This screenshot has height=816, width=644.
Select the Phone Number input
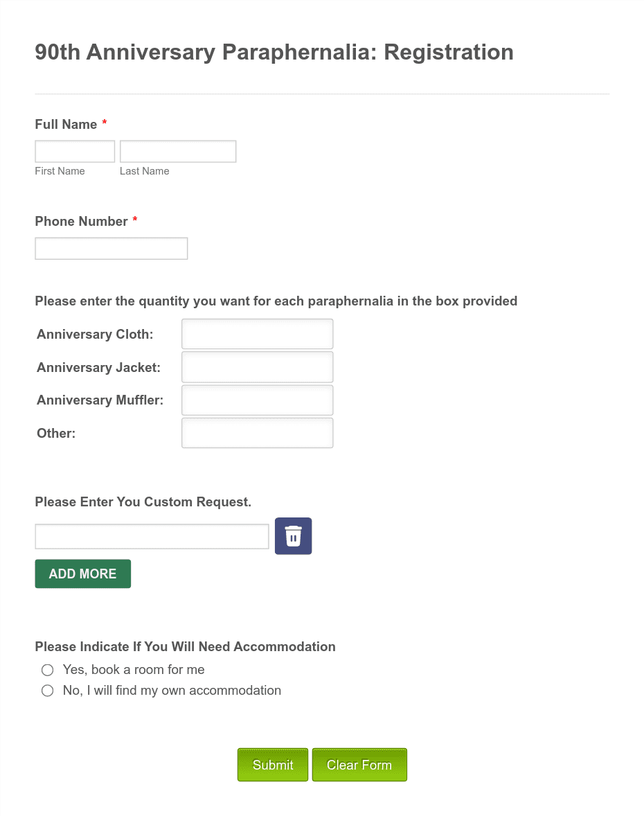pyautogui.click(x=111, y=248)
